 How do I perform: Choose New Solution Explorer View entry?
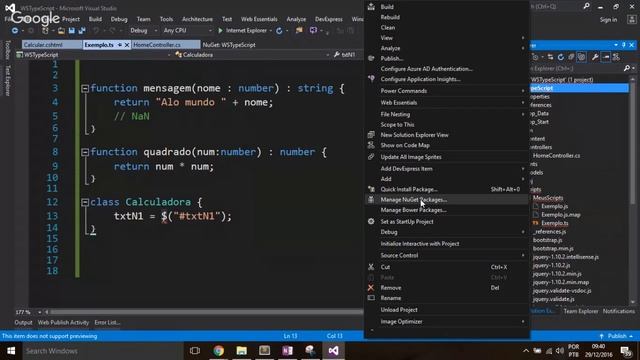(447, 135)
